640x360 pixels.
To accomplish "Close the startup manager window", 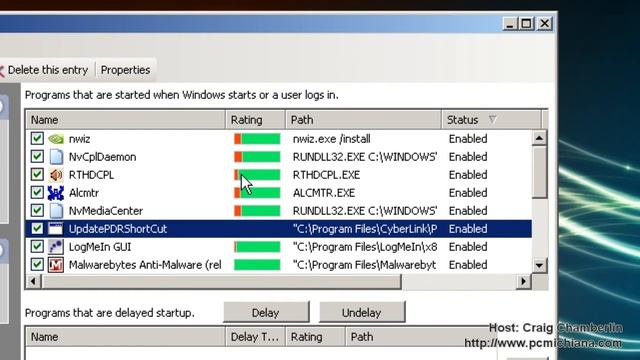I will [x=544, y=24].
